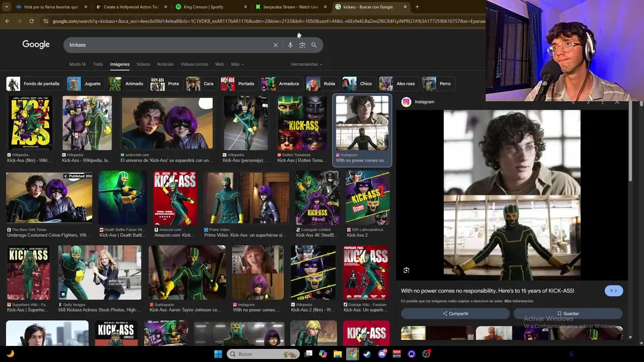The width and height of the screenshot is (644, 362).
Task: Open Google Lens camera search icon
Action: (x=302, y=45)
